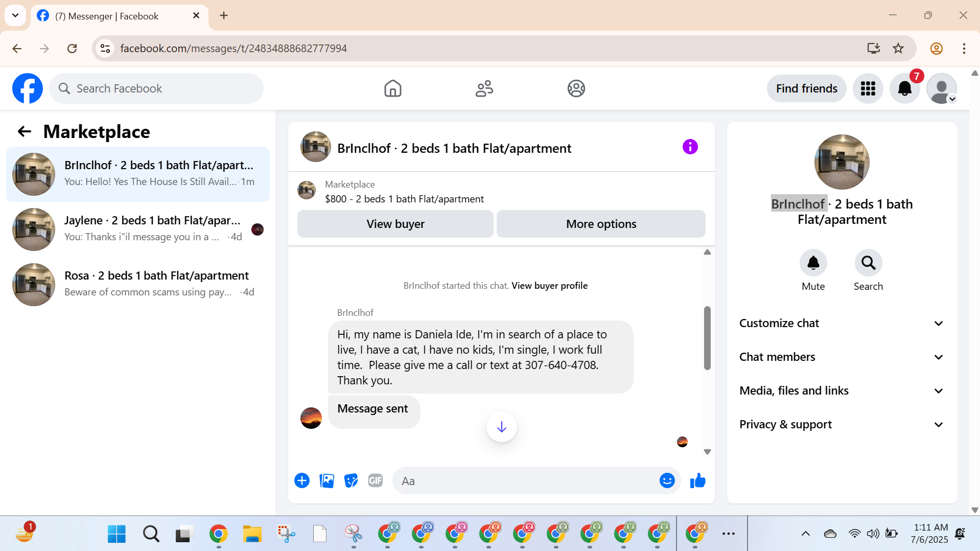Search in conversation magnifier icon
This screenshot has height=551, width=980.
(x=868, y=263)
